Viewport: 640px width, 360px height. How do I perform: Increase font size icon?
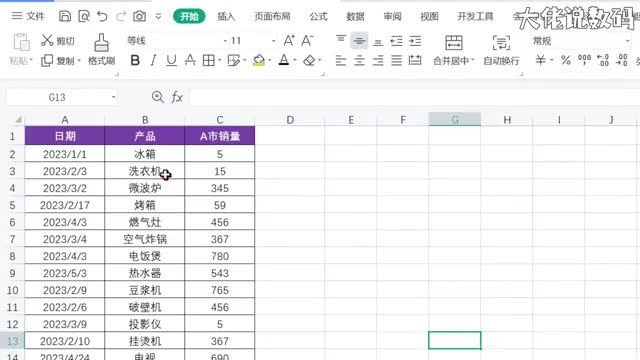point(289,40)
